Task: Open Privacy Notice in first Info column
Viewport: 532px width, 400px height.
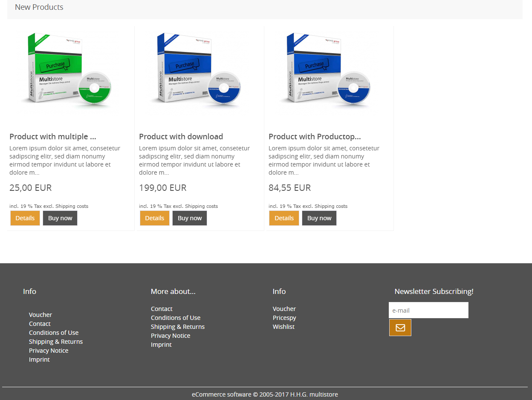Action: 49,351
